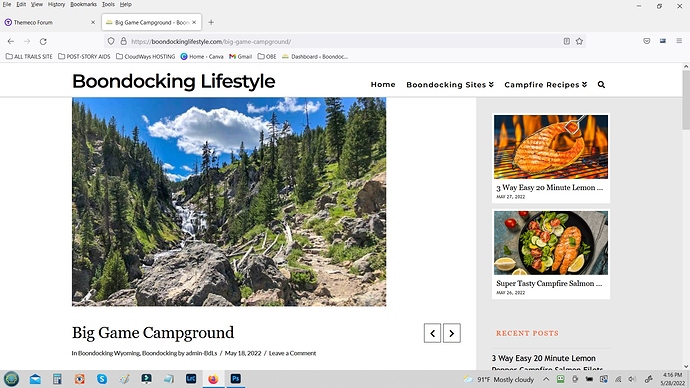690x388 pixels.
Task: Click the volume speaker tray icon
Action: tap(632, 379)
